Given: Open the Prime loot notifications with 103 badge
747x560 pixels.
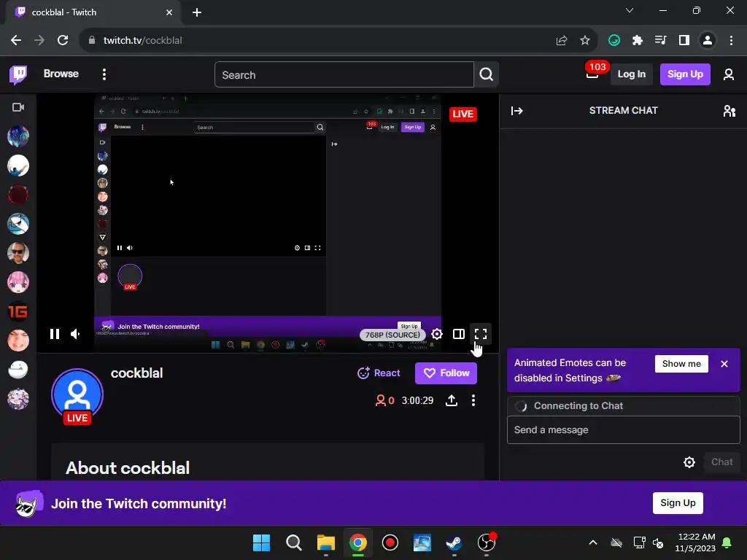Looking at the screenshot, I should (x=592, y=74).
